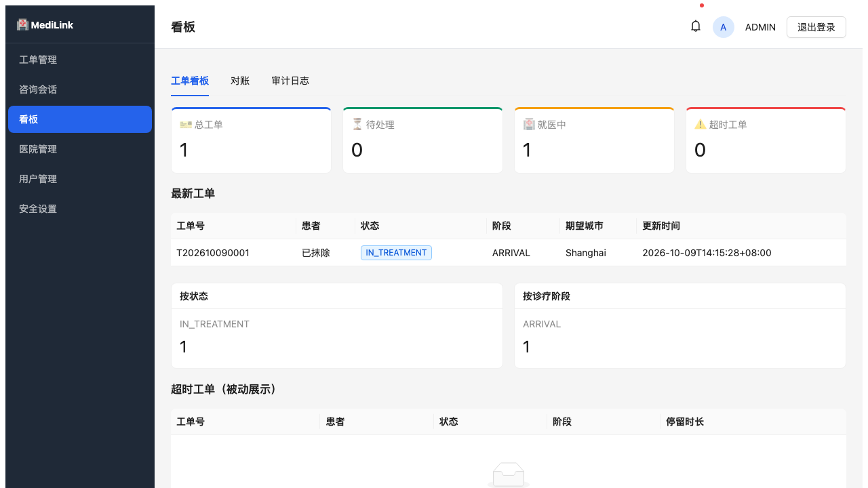
Task: Click the ARRIVAL stage cell in 最新工单
Action: coord(511,253)
